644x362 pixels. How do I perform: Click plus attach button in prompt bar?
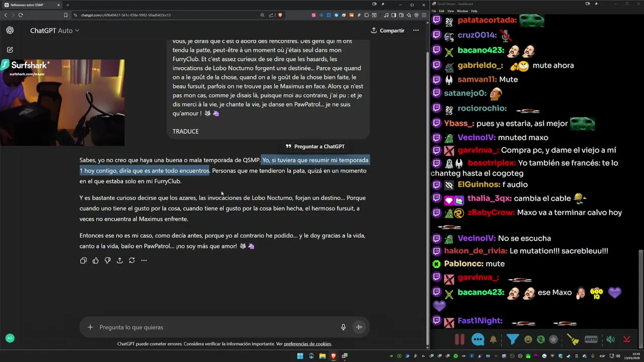tap(90, 327)
